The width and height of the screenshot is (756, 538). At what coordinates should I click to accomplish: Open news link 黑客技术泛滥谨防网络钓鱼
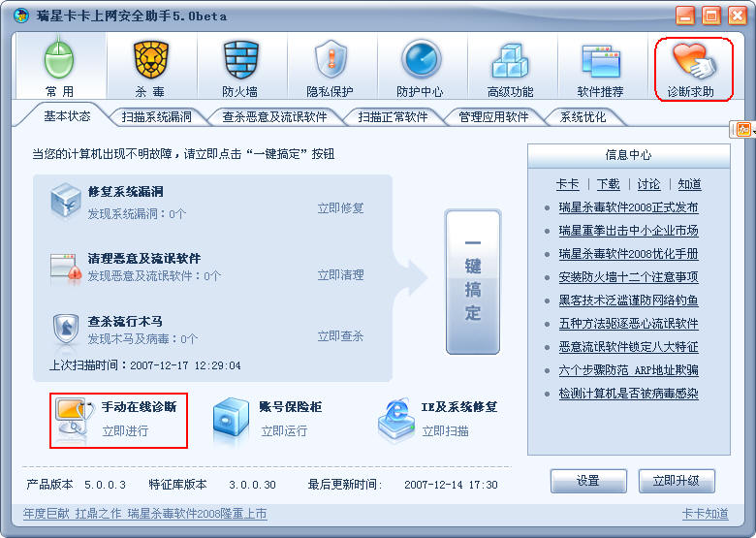point(628,301)
